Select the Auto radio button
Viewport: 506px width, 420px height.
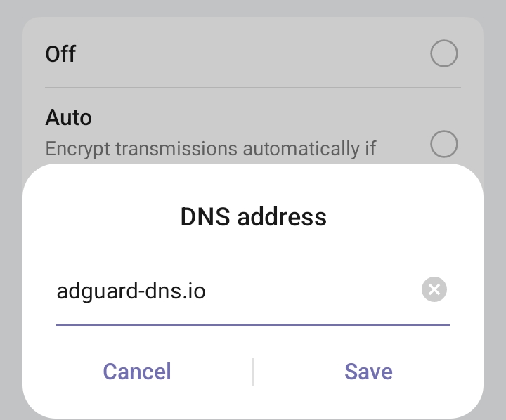(x=444, y=144)
